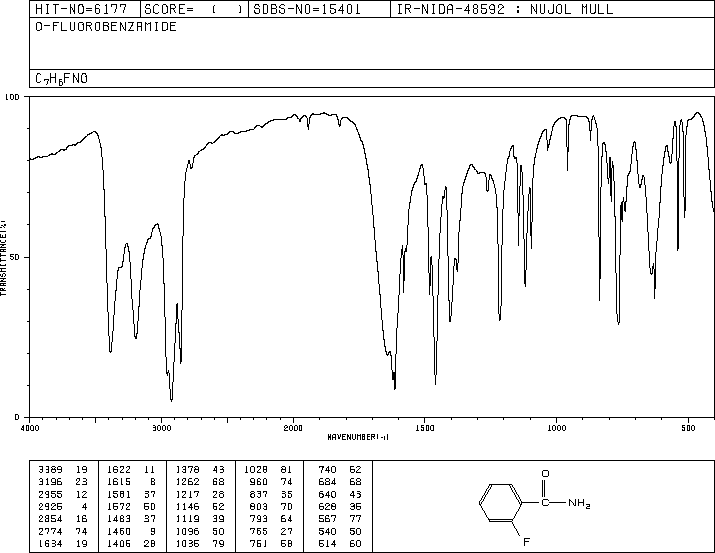The width and height of the screenshot is (715, 553).
Task: Click the 567 peak value in table
Action: (x=327, y=519)
